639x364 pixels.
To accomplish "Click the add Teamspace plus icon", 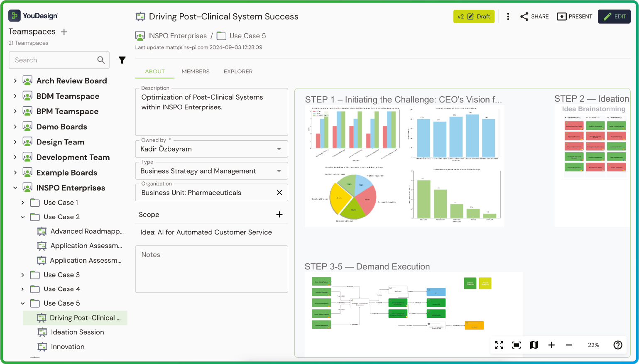I will [x=64, y=32].
